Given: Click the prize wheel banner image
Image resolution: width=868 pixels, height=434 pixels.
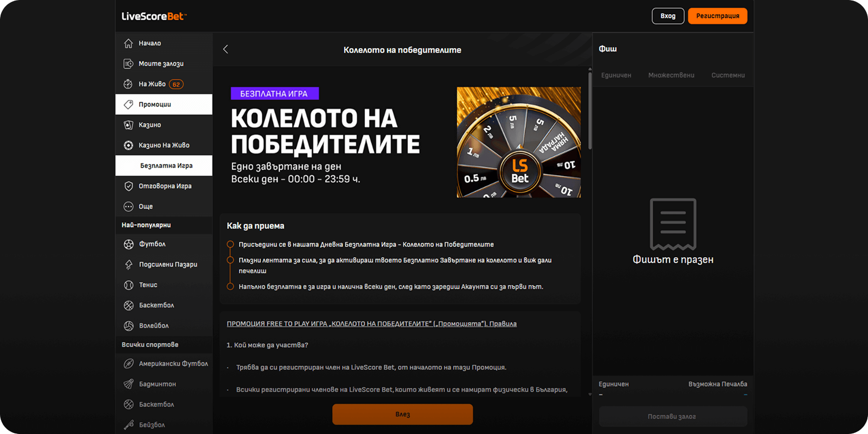Looking at the screenshot, I should pos(519,142).
